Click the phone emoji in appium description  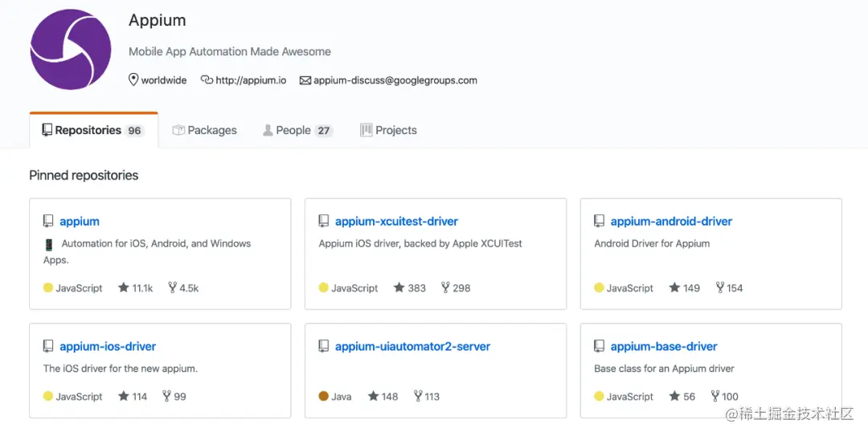click(49, 244)
